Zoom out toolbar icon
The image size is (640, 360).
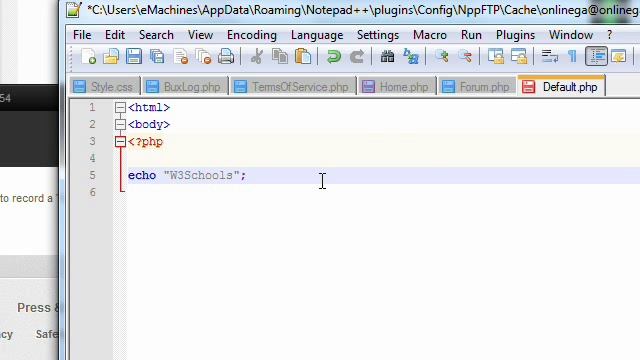(x=464, y=56)
